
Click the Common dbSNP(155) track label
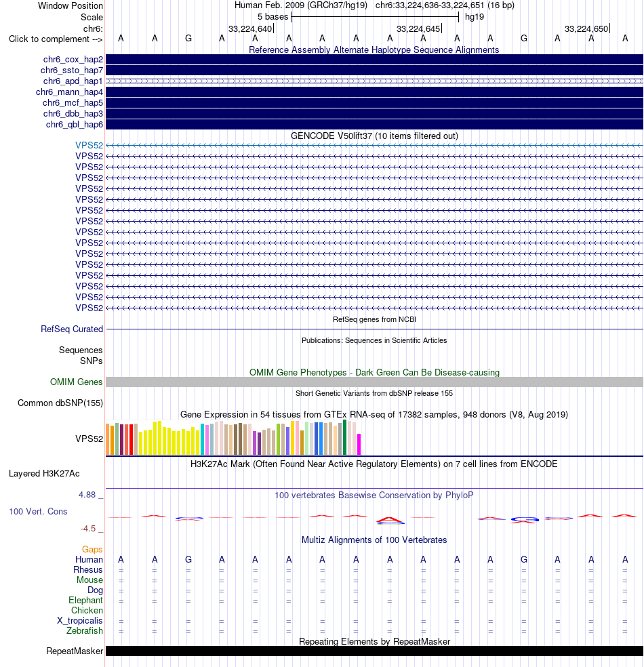point(60,403)
